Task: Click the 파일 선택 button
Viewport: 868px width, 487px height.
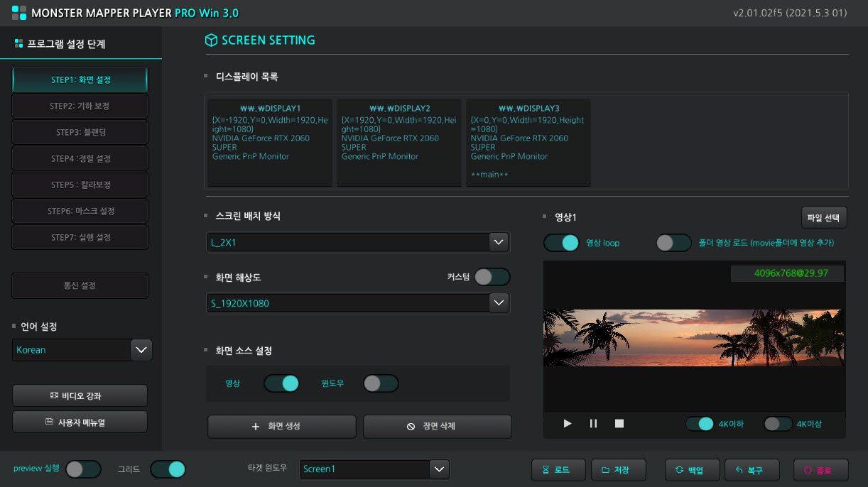Action: pyautogui.click(x=824, y=217)
